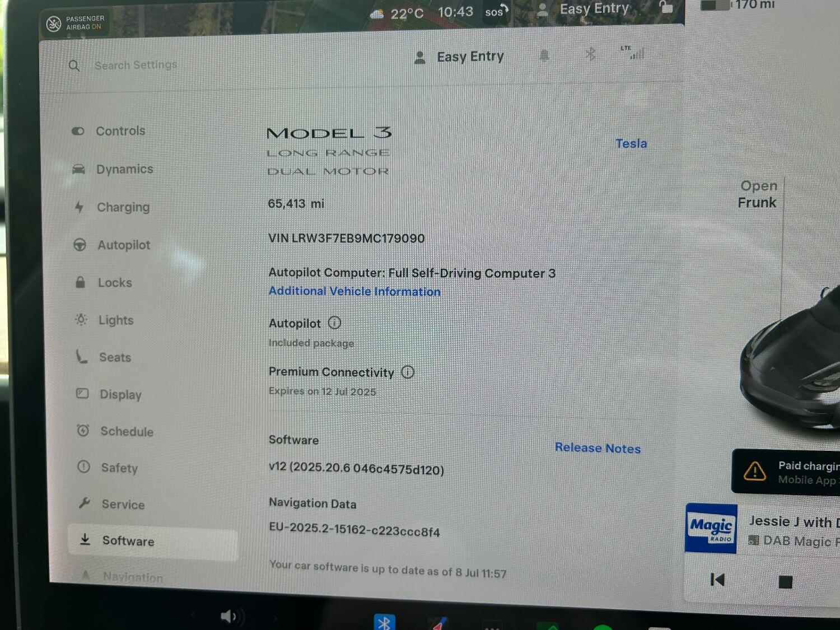Click the lock icon in status bar
840x630 pixels.
pyautogui.click(x=665, y=7)
